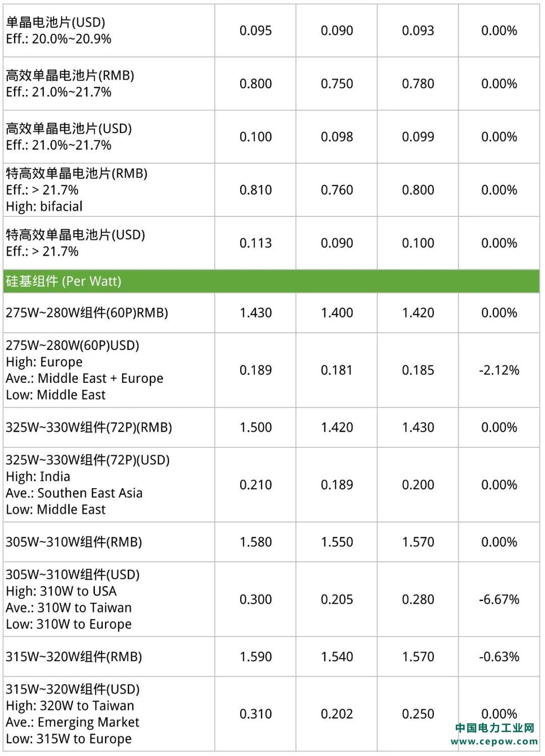Open the www.cepow.com watermark link
The width and height of the screenshot is (545, 756).
point(494,741)
